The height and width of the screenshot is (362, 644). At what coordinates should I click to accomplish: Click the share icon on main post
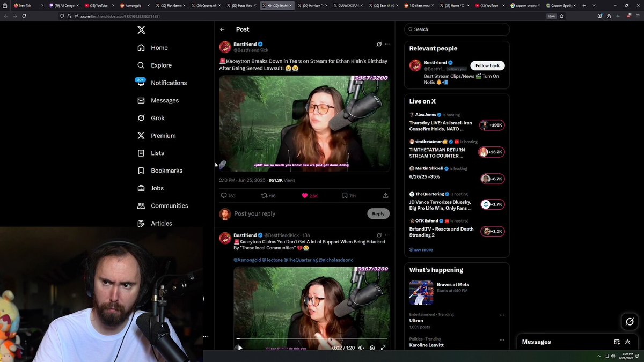click(385, 196)
